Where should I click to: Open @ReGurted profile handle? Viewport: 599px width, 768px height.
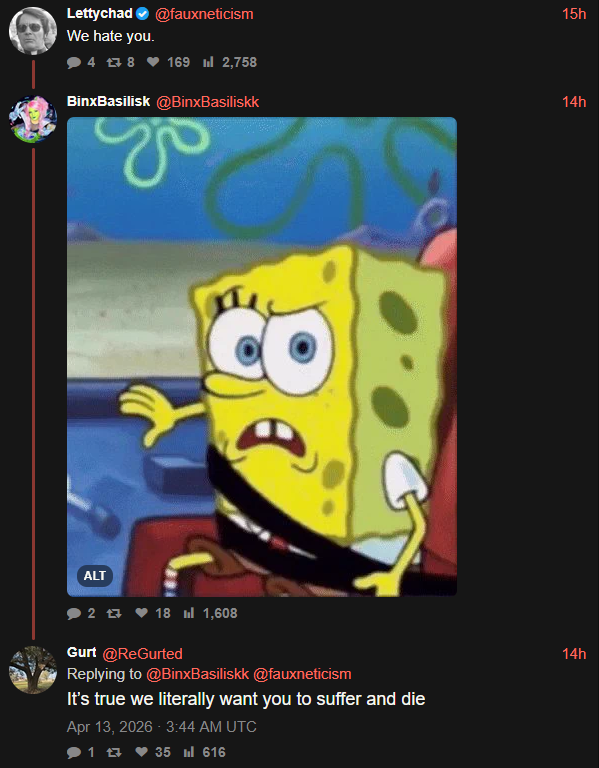click(143, 654)
